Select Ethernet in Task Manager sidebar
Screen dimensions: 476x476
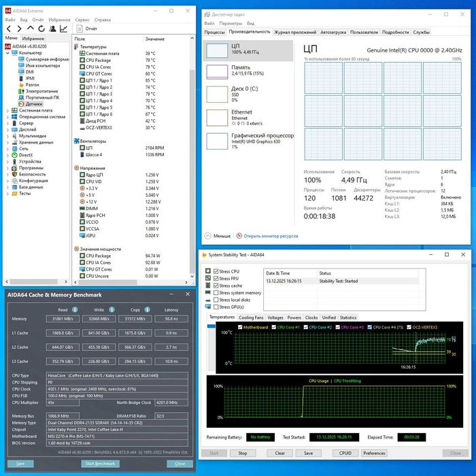point(248,118)
